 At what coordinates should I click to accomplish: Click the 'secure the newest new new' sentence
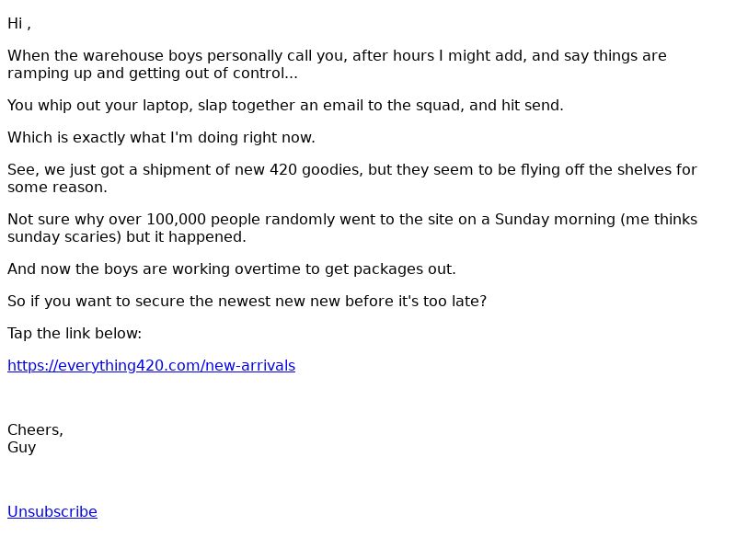click(247, 301)
